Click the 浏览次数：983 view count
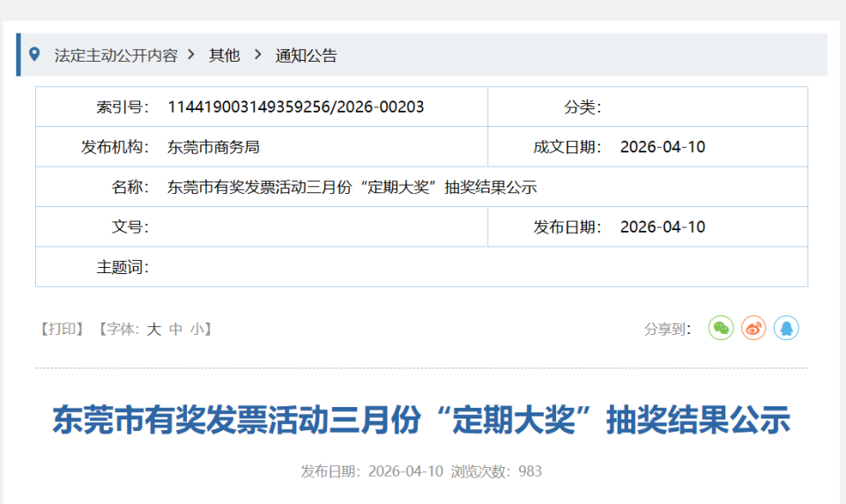Image resolution: width=846 pixels, height=504 pixels. pos(496,471)
